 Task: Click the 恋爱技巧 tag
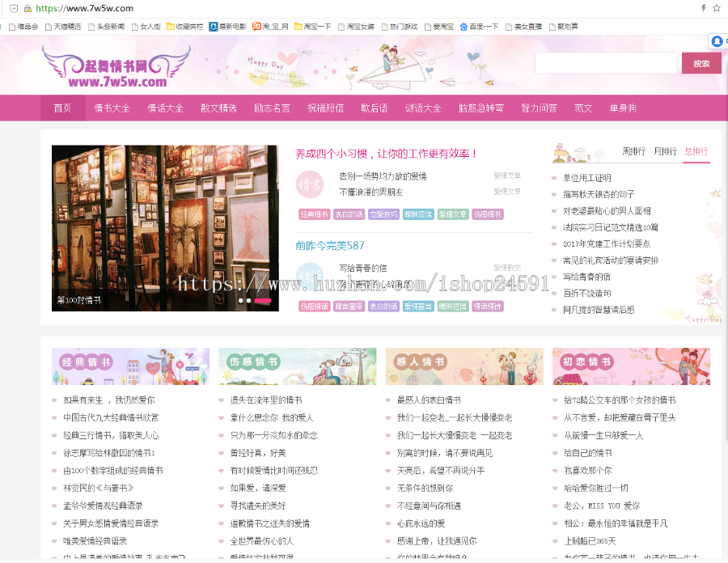point(383,214)
